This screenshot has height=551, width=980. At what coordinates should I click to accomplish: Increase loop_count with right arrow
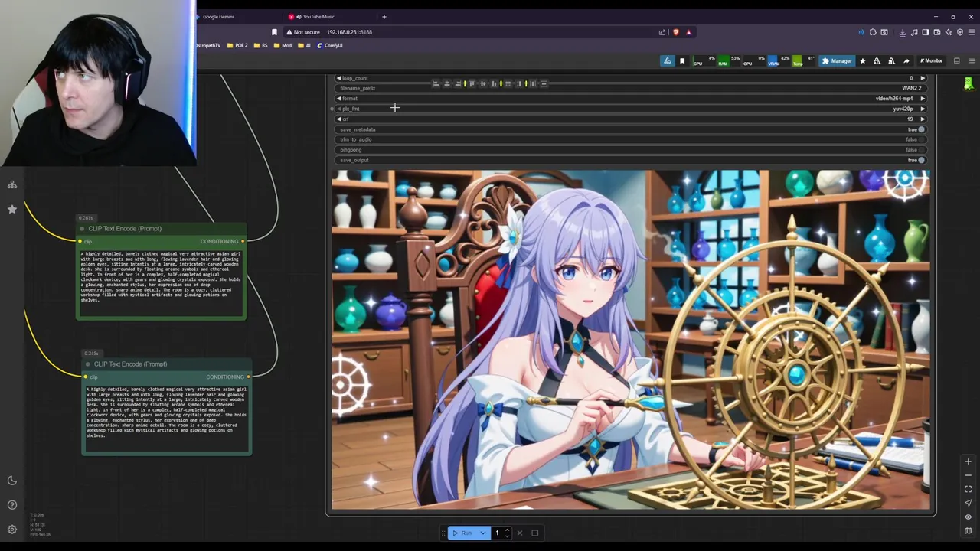922,78
